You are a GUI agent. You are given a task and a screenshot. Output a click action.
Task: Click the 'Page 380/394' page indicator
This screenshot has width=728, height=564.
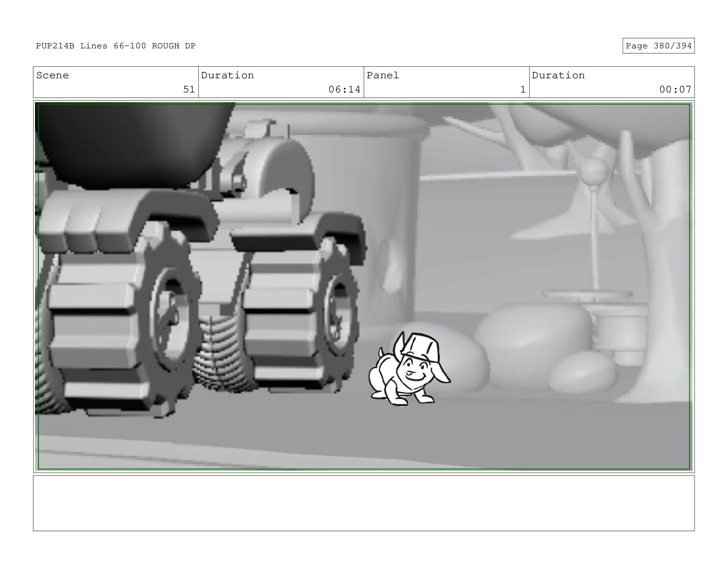(x=658, y=46)
